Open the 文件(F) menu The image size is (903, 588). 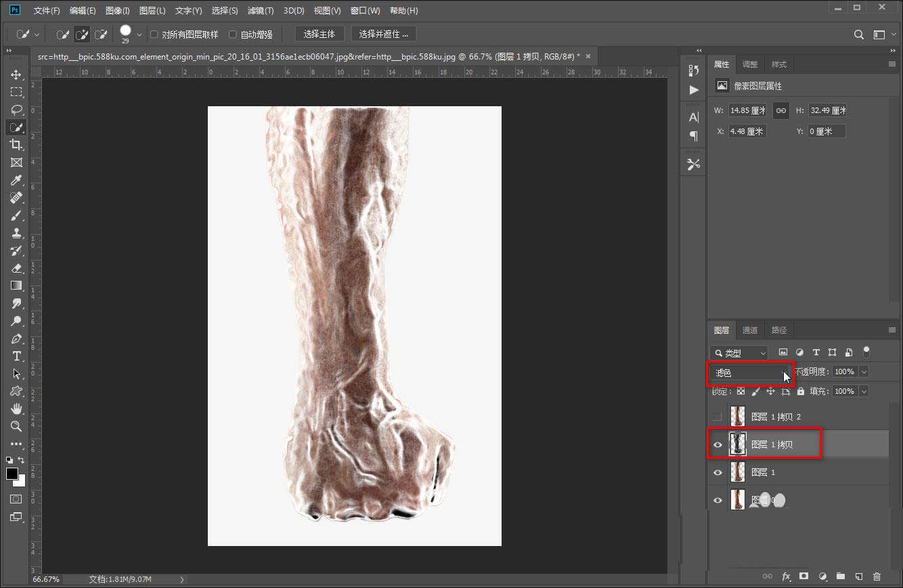[x=47, y=11]
